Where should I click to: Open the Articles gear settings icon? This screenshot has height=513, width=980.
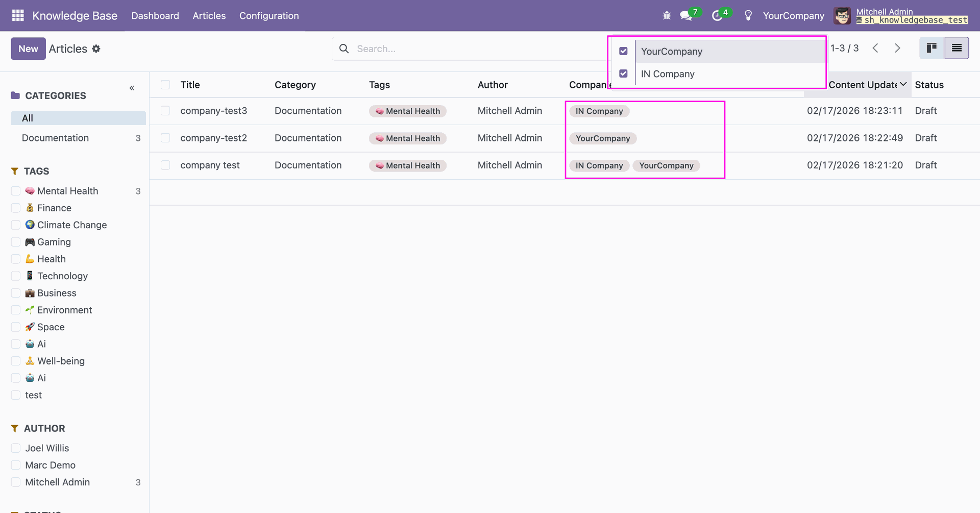(96, 48)
